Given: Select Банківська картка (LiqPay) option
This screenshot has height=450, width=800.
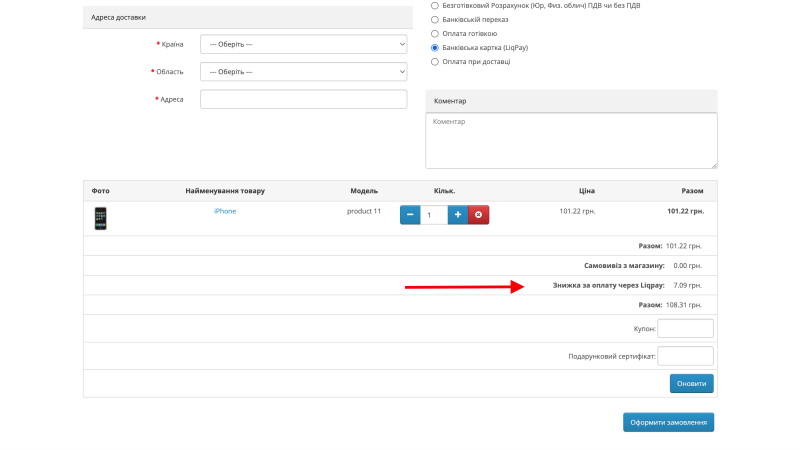Looking at the screenshot, I should [x=435, y=48].
